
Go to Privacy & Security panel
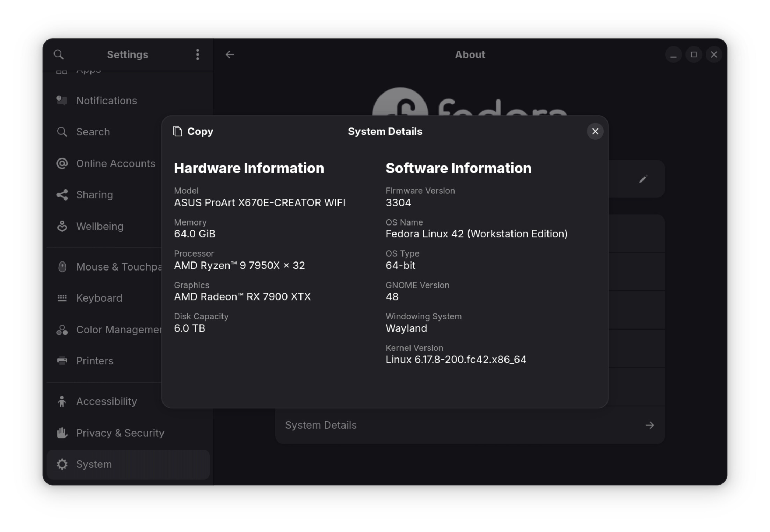tap(120, 433)
